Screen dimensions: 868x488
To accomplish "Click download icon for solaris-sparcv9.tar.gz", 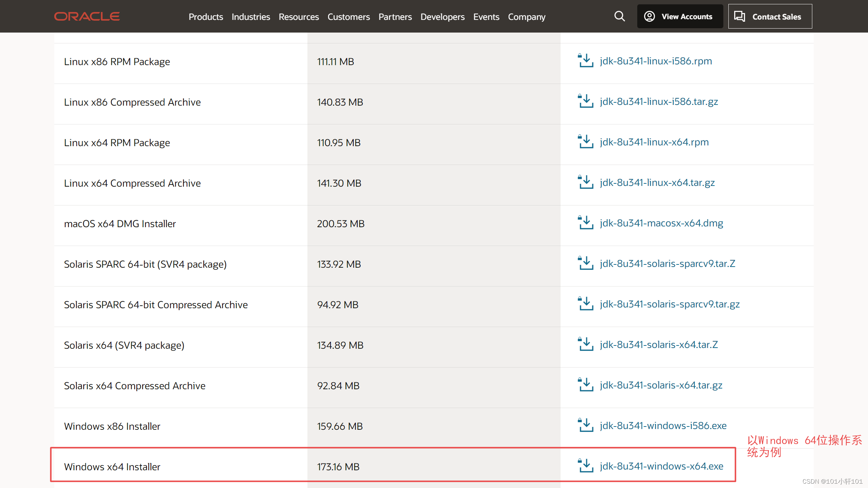I will point(586,304).
